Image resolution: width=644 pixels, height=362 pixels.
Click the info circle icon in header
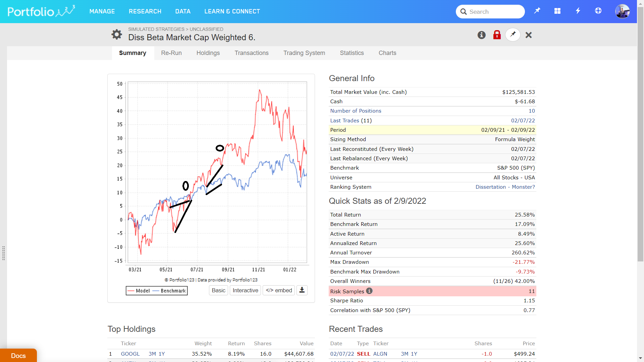(481, 35)
